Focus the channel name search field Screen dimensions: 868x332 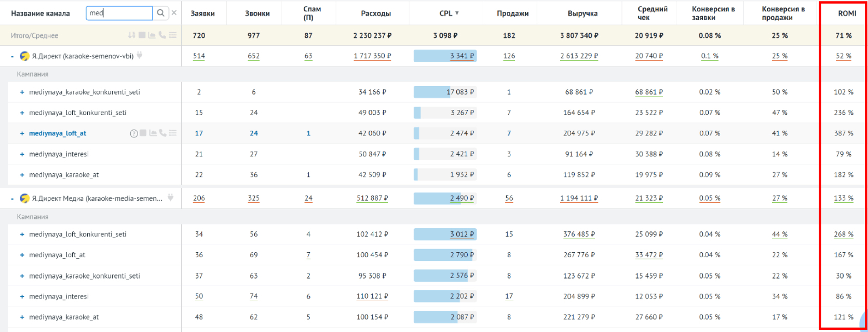[119, 13]
